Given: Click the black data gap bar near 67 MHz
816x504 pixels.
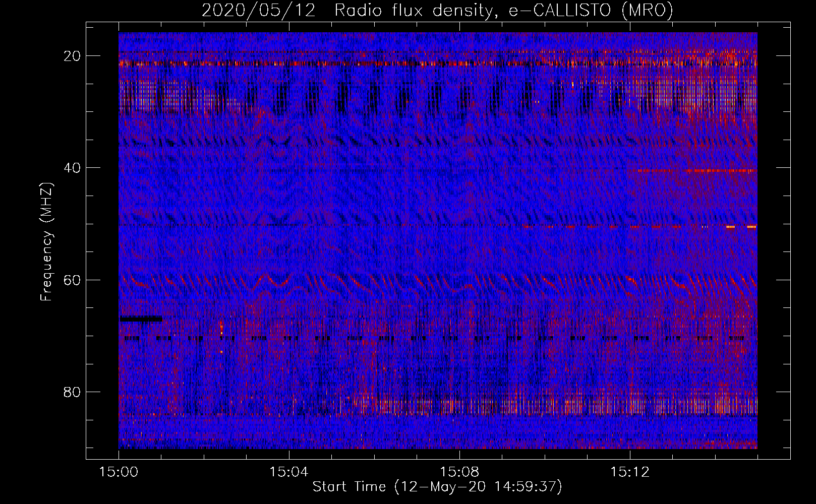Looking at the screenshot, I should (x=141, y=319).
